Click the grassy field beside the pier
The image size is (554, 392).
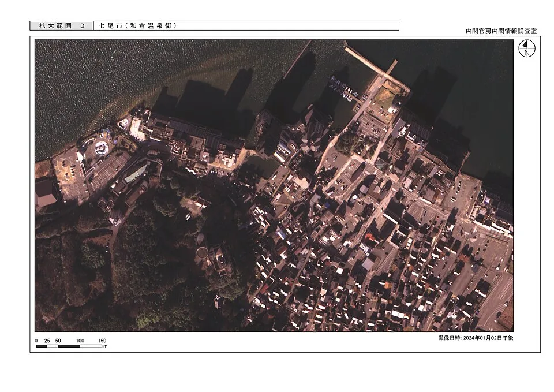pos(386,95)
